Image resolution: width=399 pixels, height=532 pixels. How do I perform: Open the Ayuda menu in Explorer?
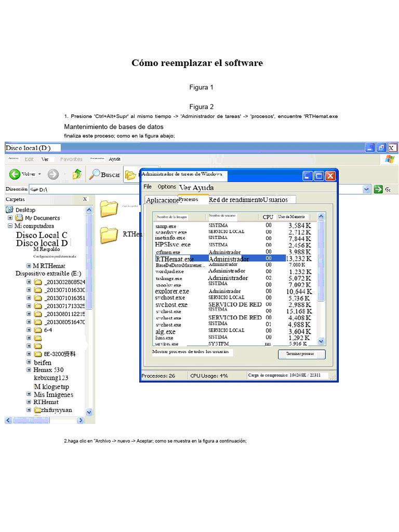115,159
